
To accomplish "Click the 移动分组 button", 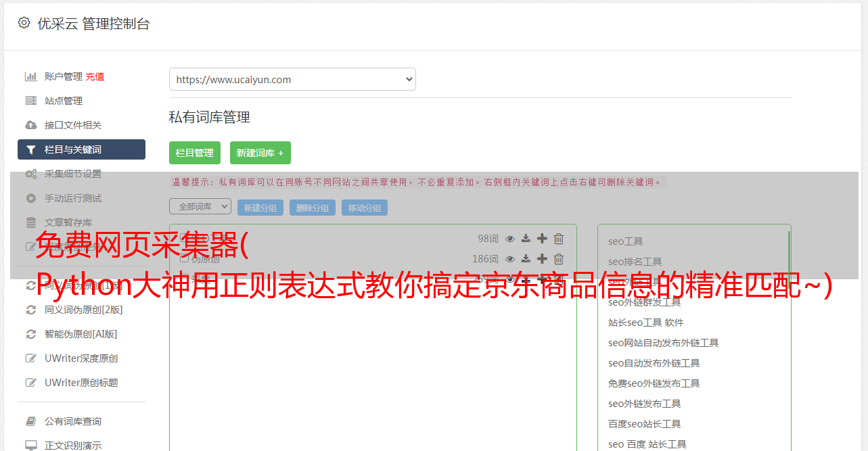I will (365, 208).
